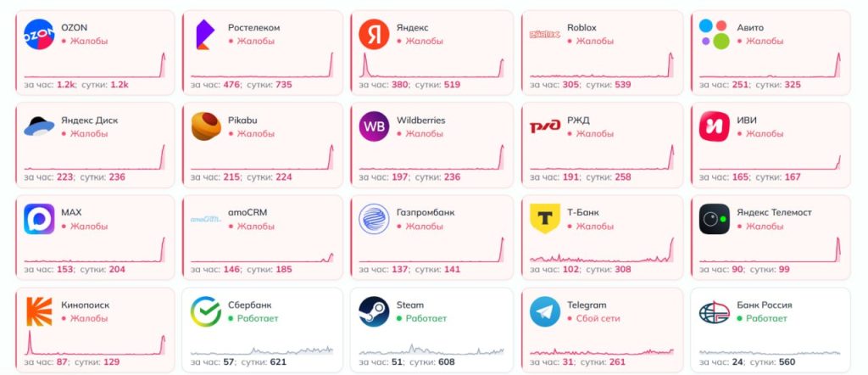Select the red Яндекс logo
This screenshot has height=375, width=868.
[x=374, y=34]
